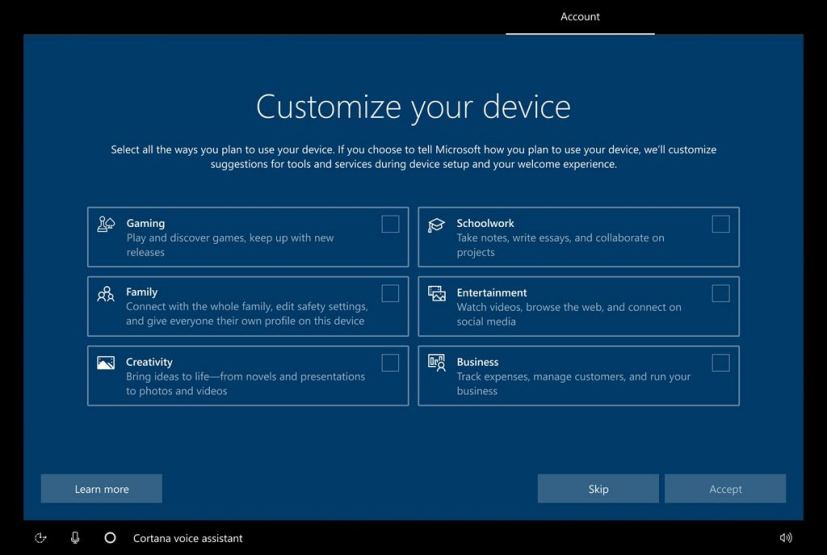Adjust volume via the speaker icon
This screenshot has height=555, width=827.
point(785,538)
